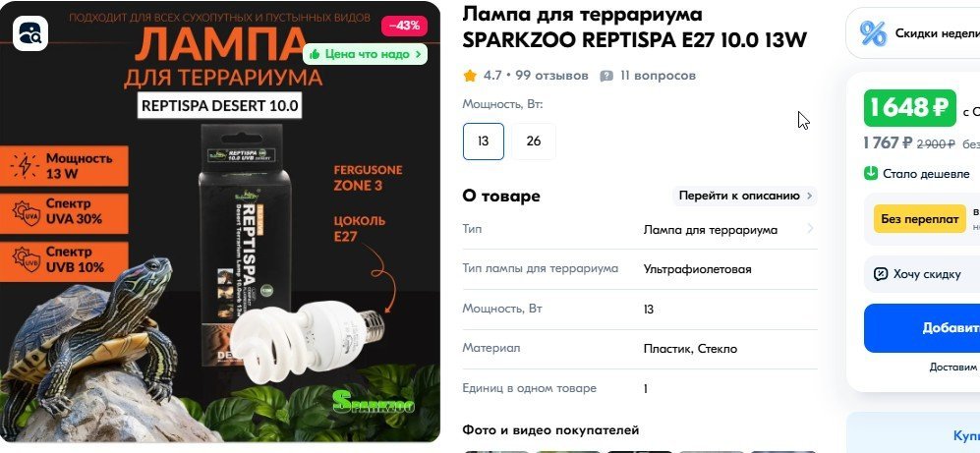Expand the 'Цена что надо' badge chevron
This screenshot has height=453, width=980.
tap(418, 54)
